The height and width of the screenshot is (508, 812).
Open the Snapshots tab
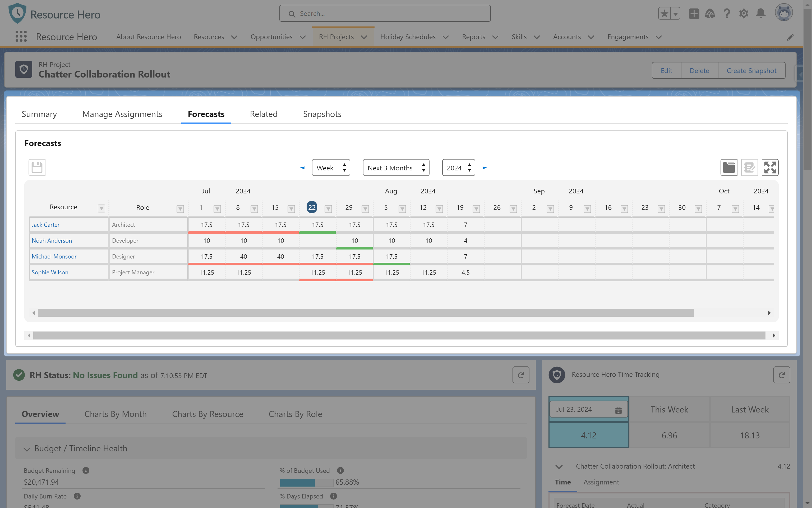click(322, 114)
